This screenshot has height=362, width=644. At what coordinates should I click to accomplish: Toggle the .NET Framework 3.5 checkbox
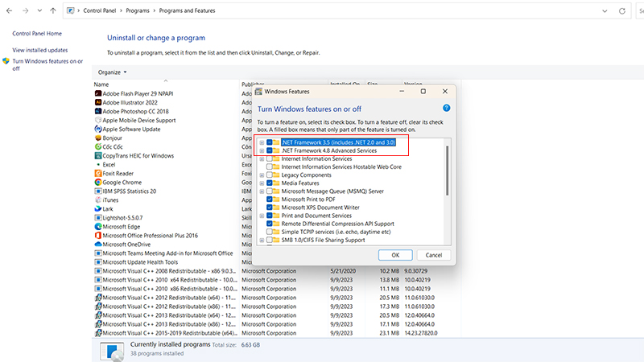coord(270,142)
